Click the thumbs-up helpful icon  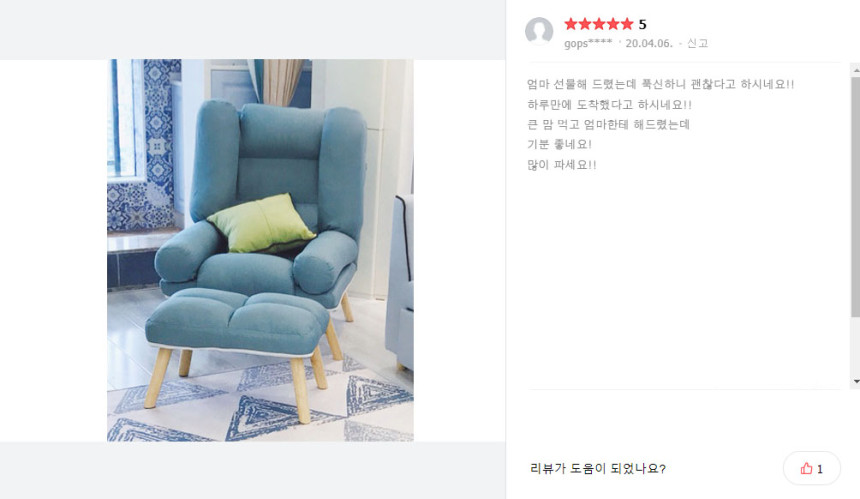pos(806,468)
